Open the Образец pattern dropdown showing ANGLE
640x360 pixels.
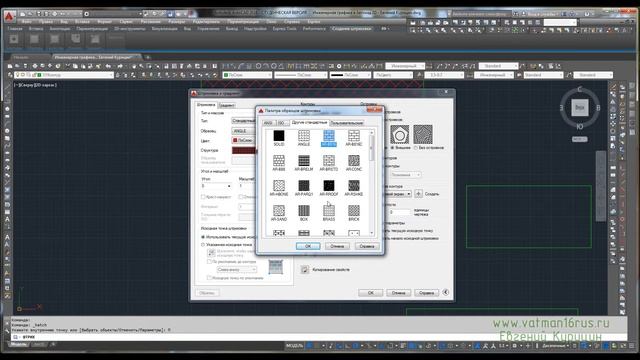(x=244, y=131)
